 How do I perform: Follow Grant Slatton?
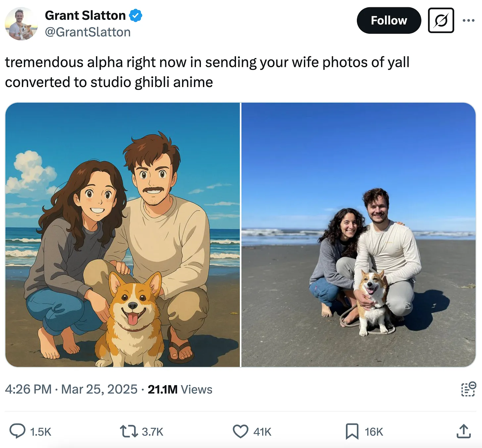coord(389,21)
